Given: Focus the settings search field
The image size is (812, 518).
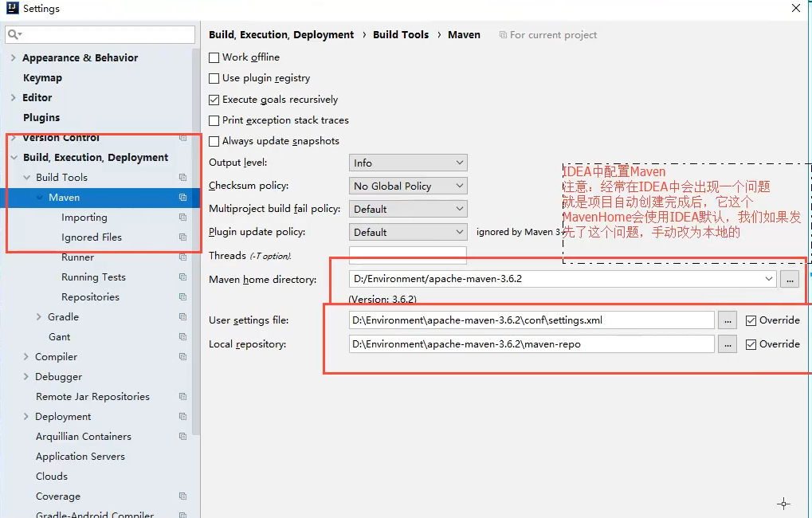Looking at the screenshot, I should pyautogui.click(x=100, y=35).
